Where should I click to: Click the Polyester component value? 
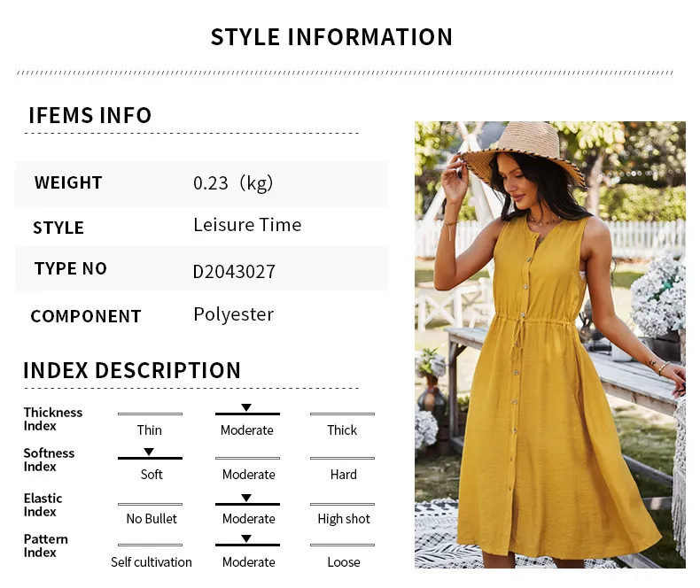pyautogui.click(x=233, y=314)
